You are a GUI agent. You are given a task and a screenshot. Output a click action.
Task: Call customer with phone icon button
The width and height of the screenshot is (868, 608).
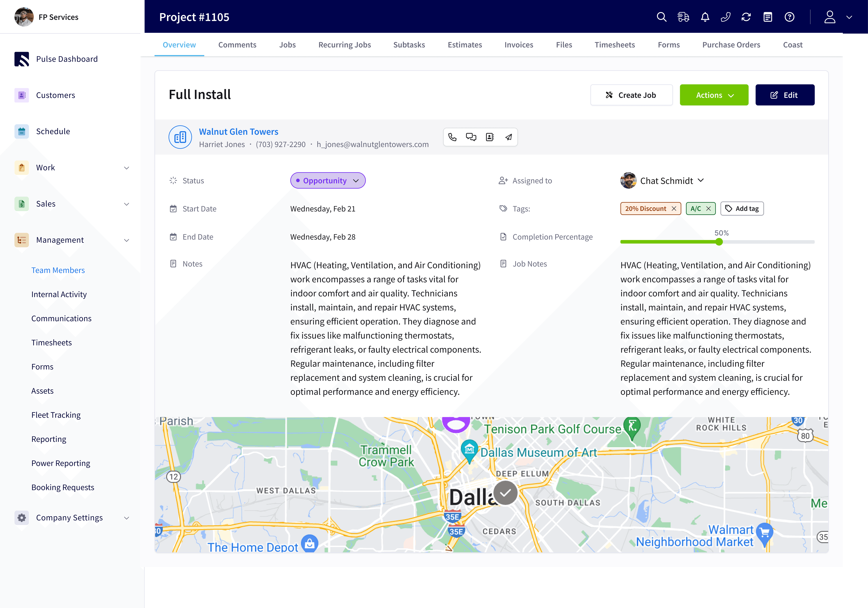[452, 137]
